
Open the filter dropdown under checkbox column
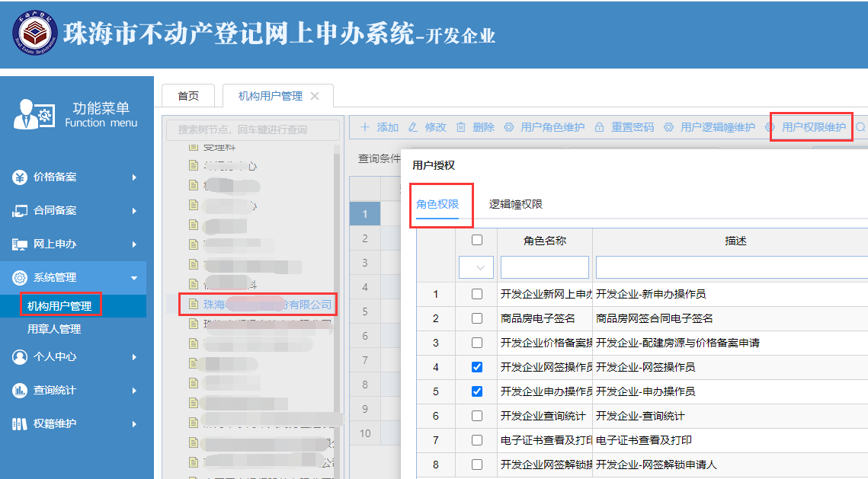pos(476,267)
